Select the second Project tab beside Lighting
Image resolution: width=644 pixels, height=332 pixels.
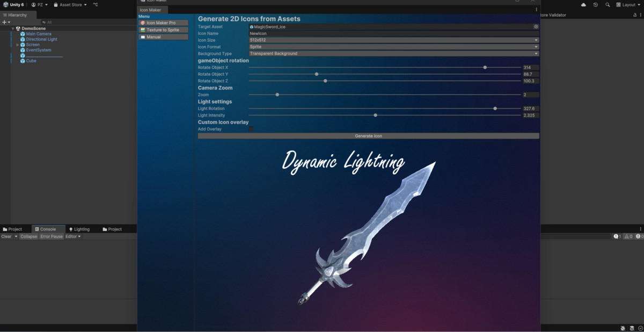pyautogui.click(x=112, y=229)
